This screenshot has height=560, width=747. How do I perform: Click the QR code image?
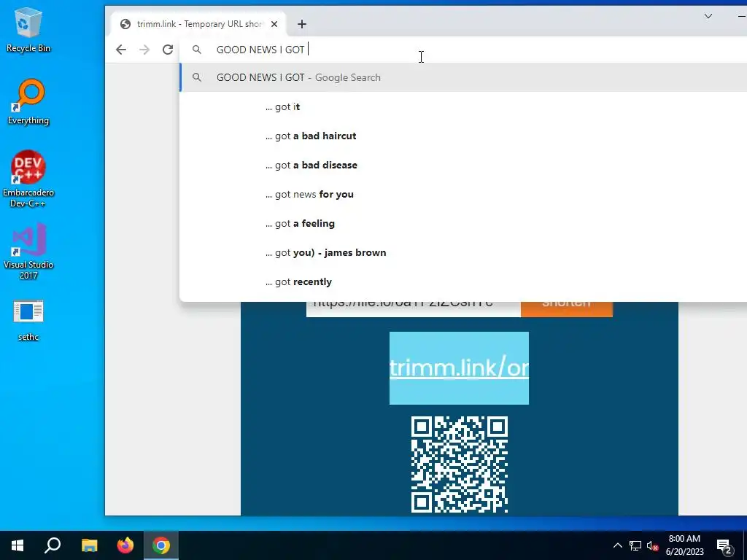[460, 464]
